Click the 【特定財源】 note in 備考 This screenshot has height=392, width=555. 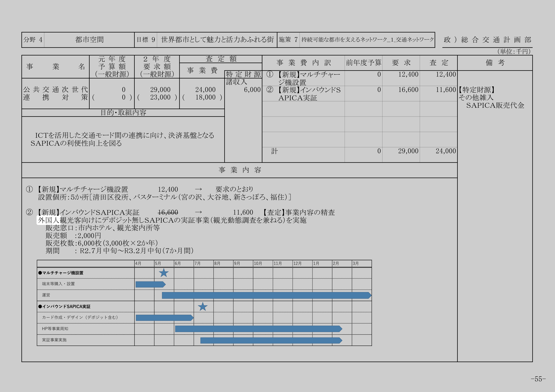coord(477,90)
